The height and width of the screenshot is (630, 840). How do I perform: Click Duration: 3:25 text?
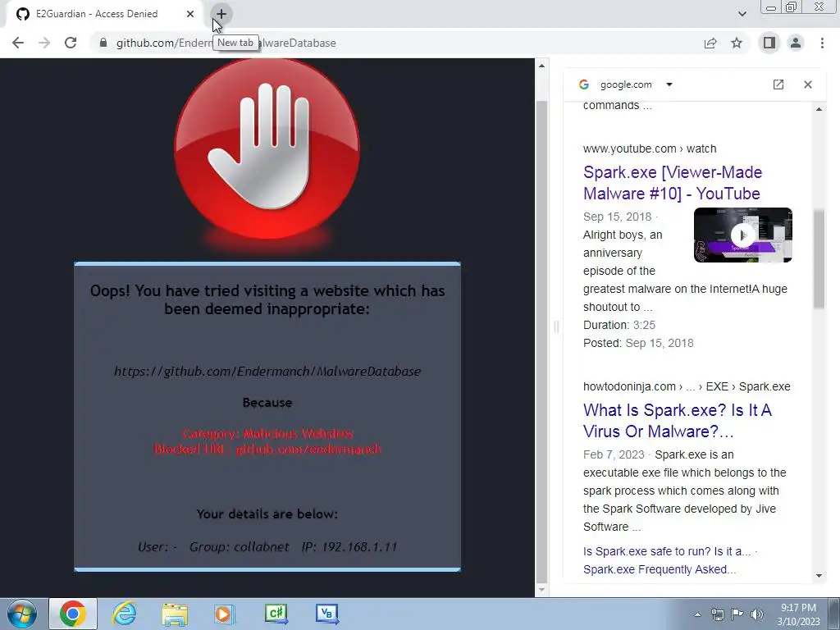pos(619,325)
